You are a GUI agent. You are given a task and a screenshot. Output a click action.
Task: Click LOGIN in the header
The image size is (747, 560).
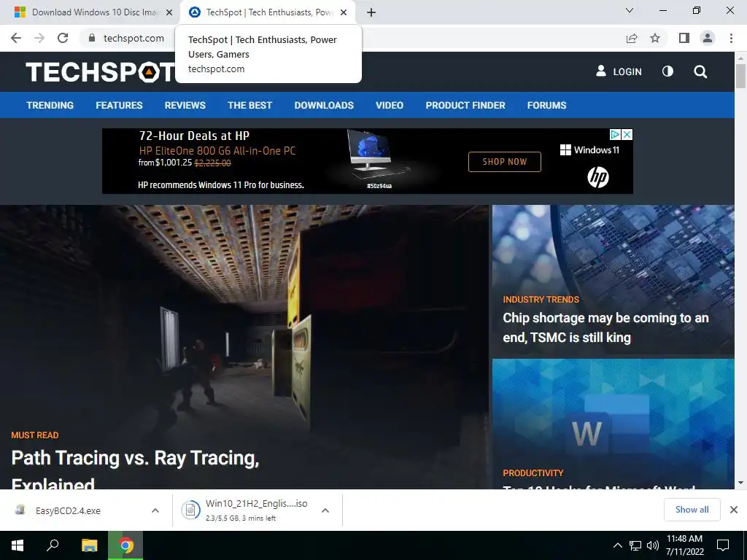619,71
